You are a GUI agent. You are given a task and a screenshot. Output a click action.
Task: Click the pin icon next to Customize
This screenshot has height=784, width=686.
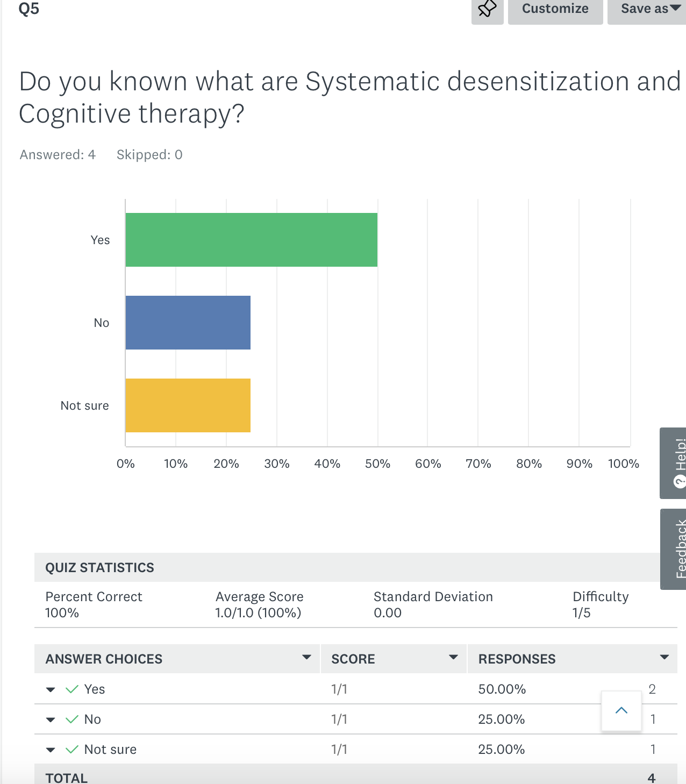[x=487, y=9]
